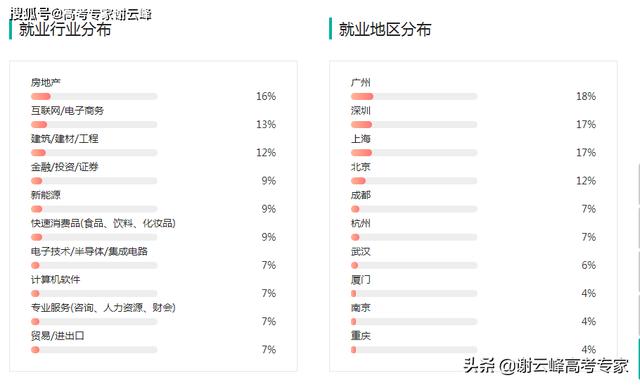Click the 广州 region bar
The image size is (640, 385).
pos(414,96)
